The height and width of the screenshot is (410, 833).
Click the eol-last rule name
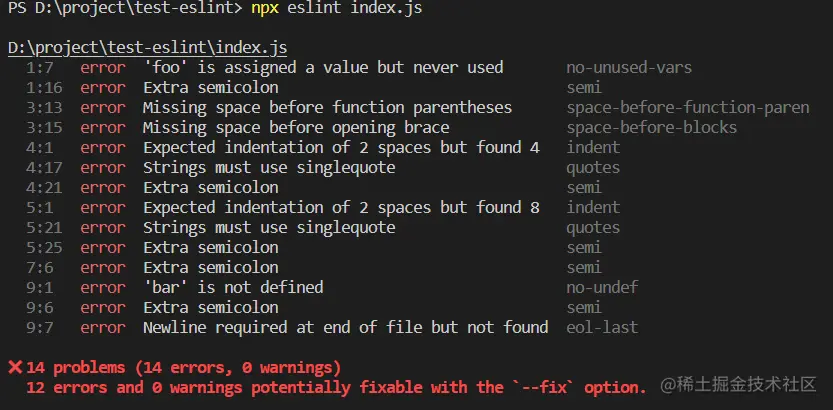click(602, 327)
